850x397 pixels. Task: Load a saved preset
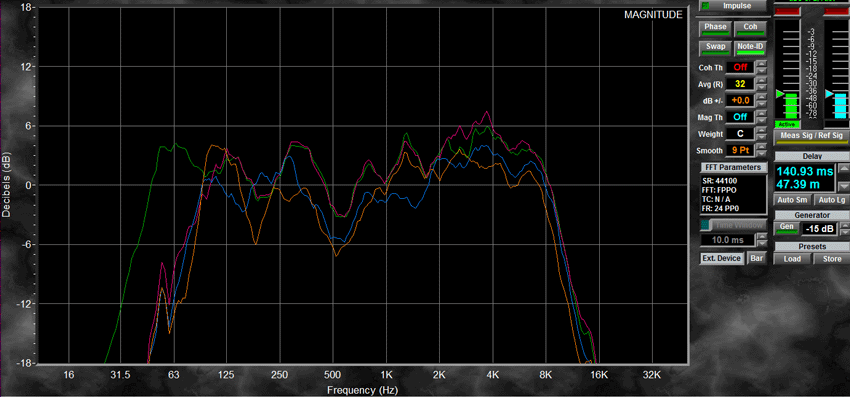(792, 259)
